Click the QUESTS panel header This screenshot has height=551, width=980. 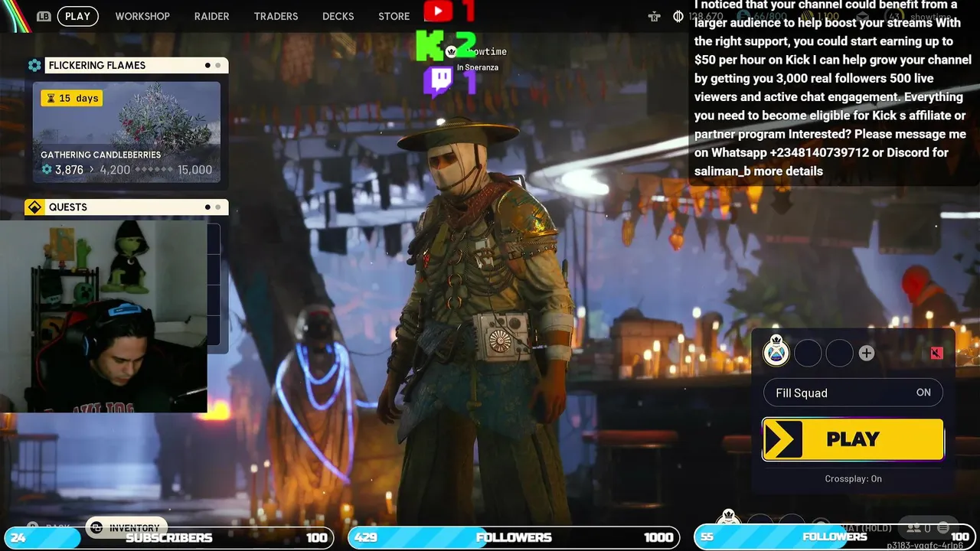tap(126, 207)
